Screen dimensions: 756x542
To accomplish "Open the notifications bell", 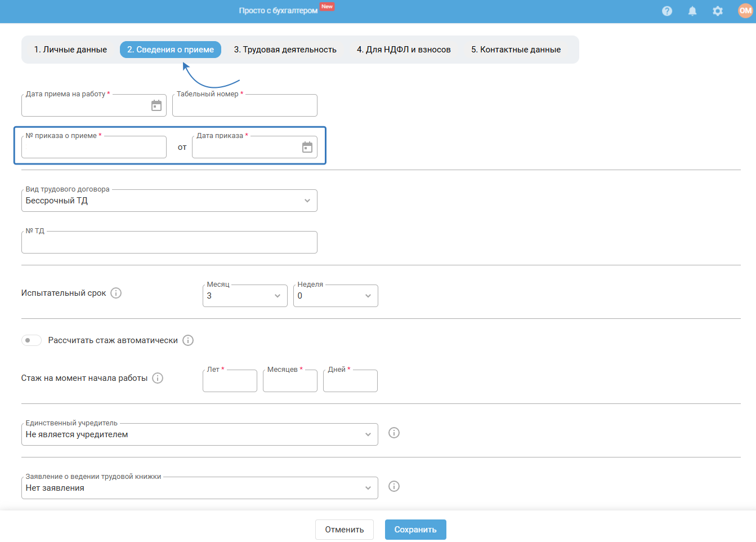I will click(692, 11).
